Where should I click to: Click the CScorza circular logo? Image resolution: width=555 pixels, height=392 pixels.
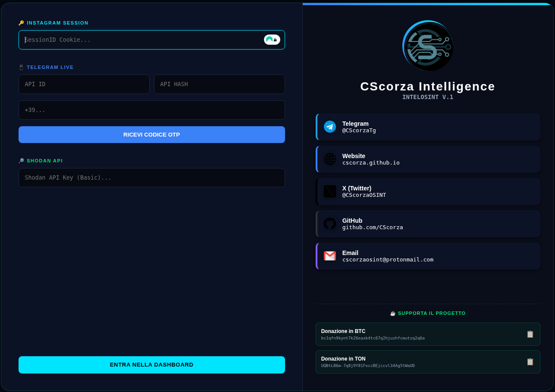point(428,46)
